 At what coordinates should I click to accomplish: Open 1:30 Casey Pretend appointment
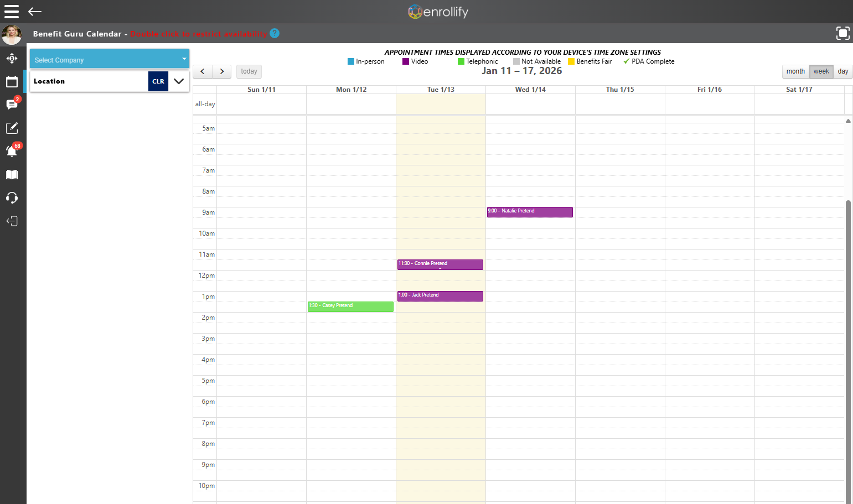(x=350, y=306)
